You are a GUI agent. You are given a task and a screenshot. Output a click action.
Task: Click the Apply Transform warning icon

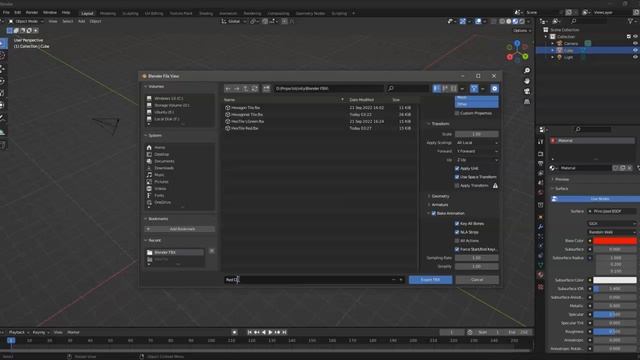tap(495, 186)
